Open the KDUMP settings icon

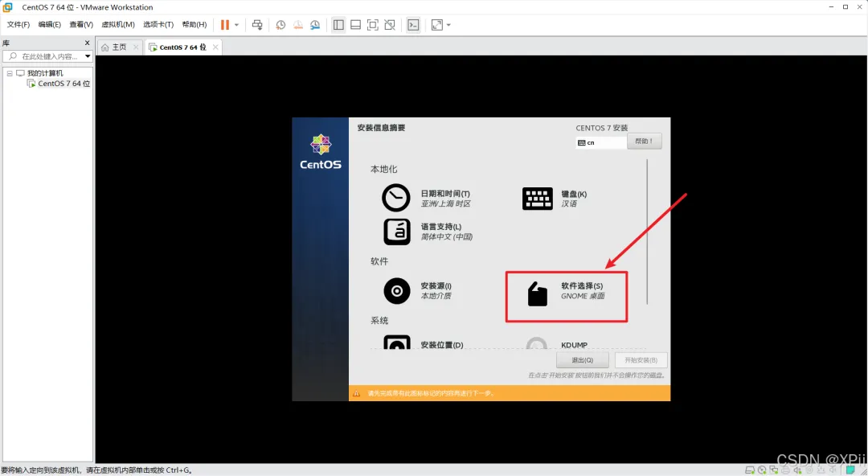point(536,343)
